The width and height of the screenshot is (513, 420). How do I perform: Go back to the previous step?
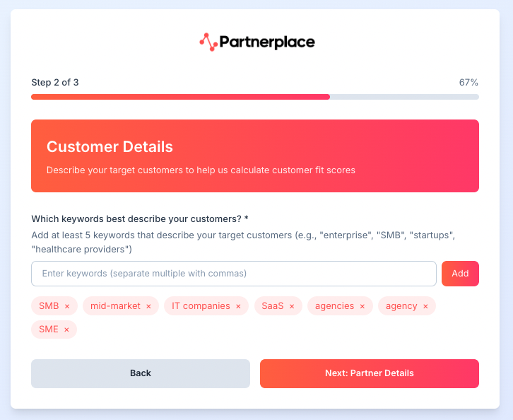pos(141,373)
